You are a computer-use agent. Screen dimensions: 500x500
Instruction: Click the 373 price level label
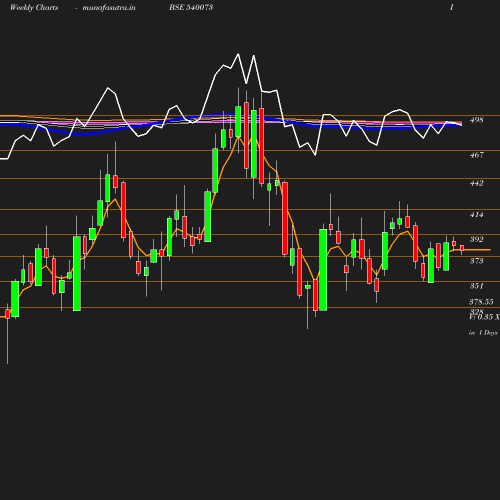pyautogui.click(x=477, y=261)
